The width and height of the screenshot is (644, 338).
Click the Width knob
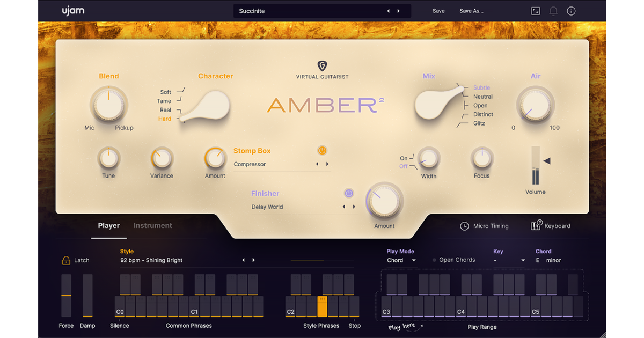(429, 158)
